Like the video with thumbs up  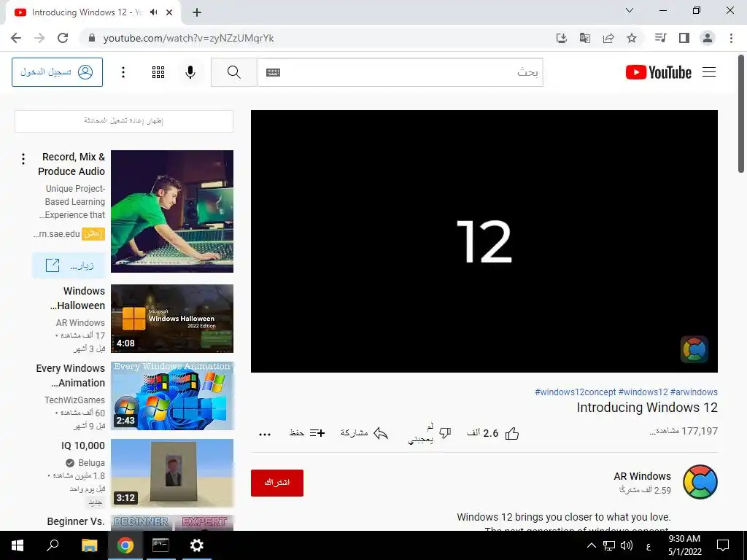pyautogui.click(x=512, y=433)
